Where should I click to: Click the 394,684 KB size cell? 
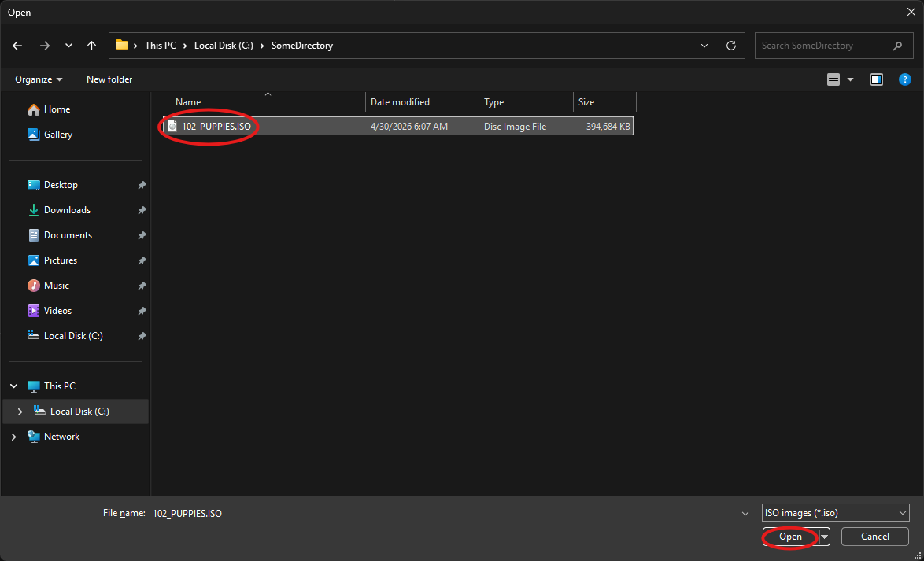pyautogui.click(x=608, y=126)
